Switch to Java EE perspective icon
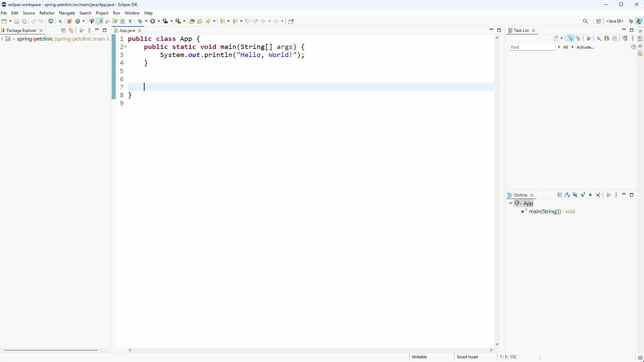The height and width of the screenshot is (362, 644). (615, 21)
